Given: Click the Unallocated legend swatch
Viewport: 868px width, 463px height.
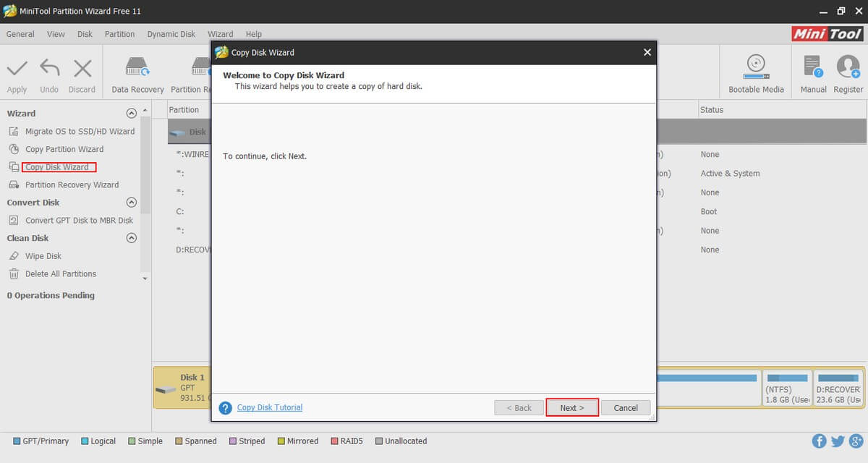Looking at the screenshot, I should click(379, 441).
